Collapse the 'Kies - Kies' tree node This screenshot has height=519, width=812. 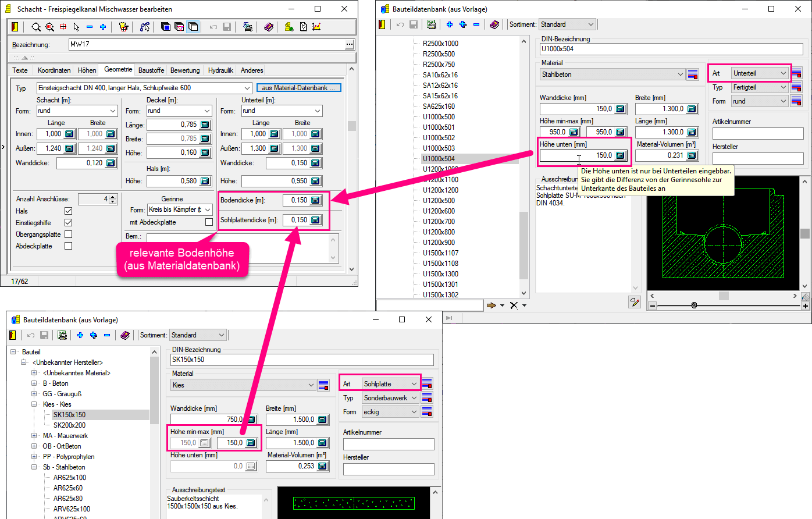pos(35,404)
